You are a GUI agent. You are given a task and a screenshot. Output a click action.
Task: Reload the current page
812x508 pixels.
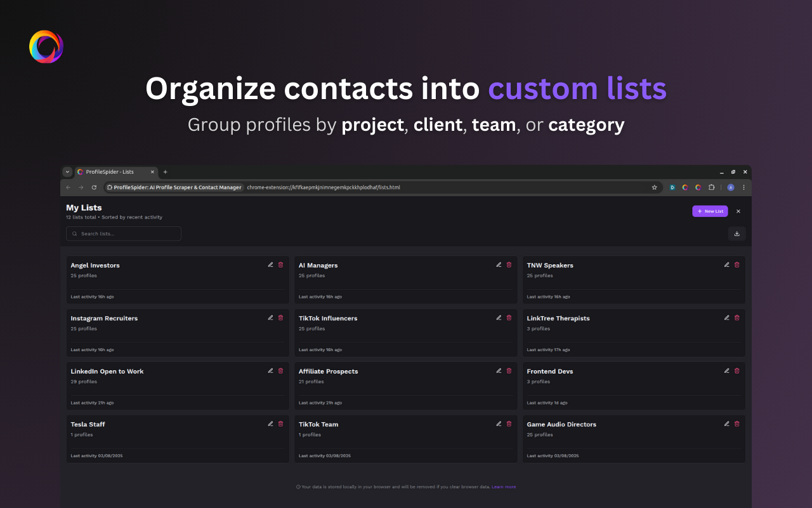(93, 187)
